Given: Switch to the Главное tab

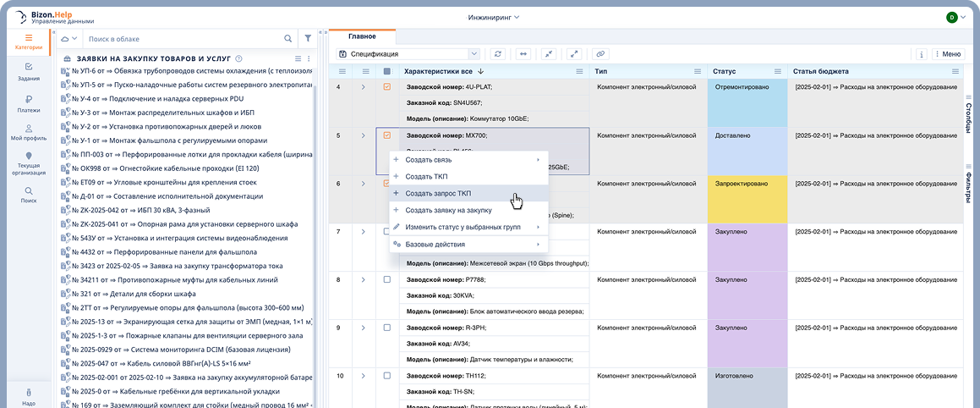Looking at the screenshot, I should point(363,36).
